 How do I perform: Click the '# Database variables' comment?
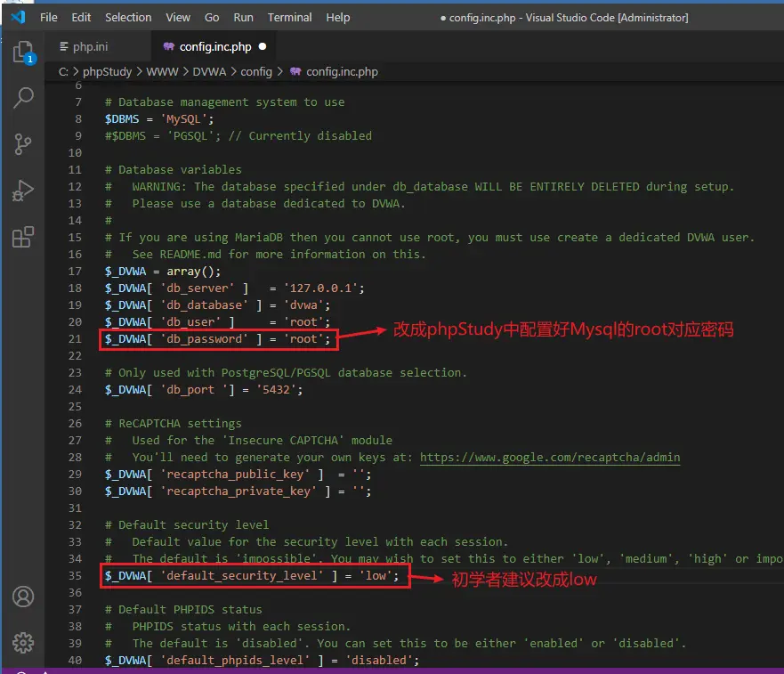tap(173, 170)
